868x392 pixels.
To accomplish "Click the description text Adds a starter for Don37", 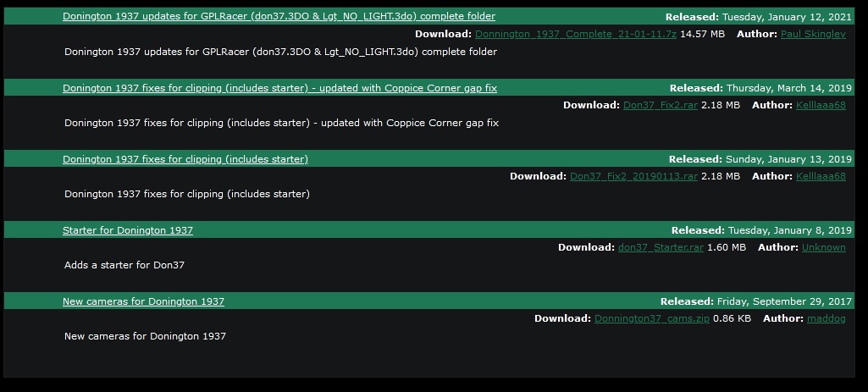I will (124, 265).
